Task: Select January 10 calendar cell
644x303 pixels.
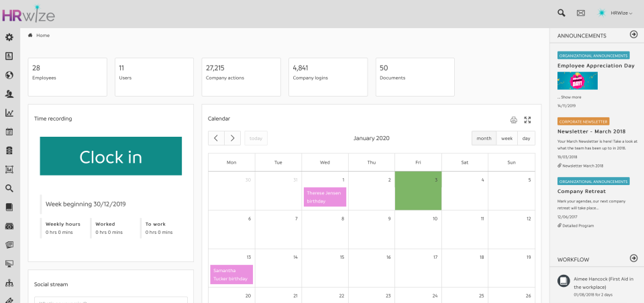Action: (x=418, y=229)
